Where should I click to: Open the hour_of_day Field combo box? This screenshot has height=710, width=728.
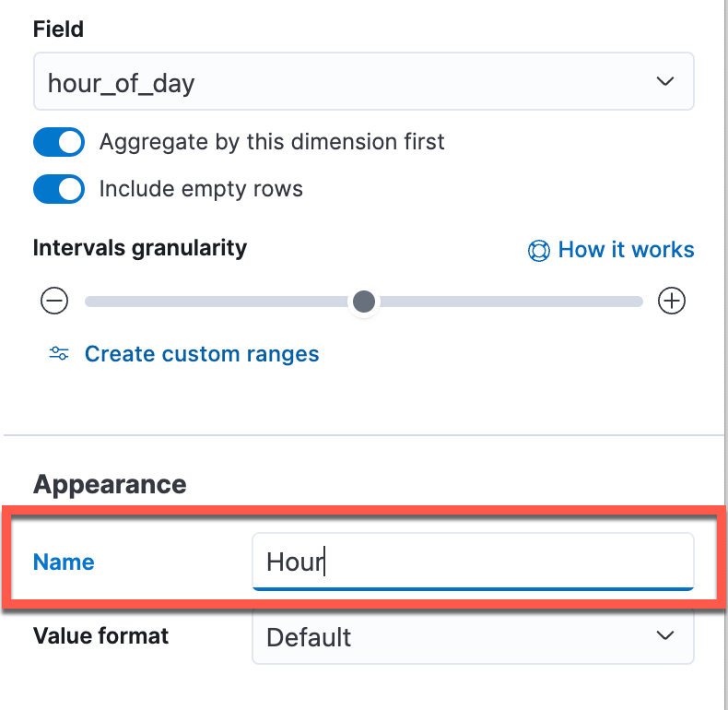point(364,82)
